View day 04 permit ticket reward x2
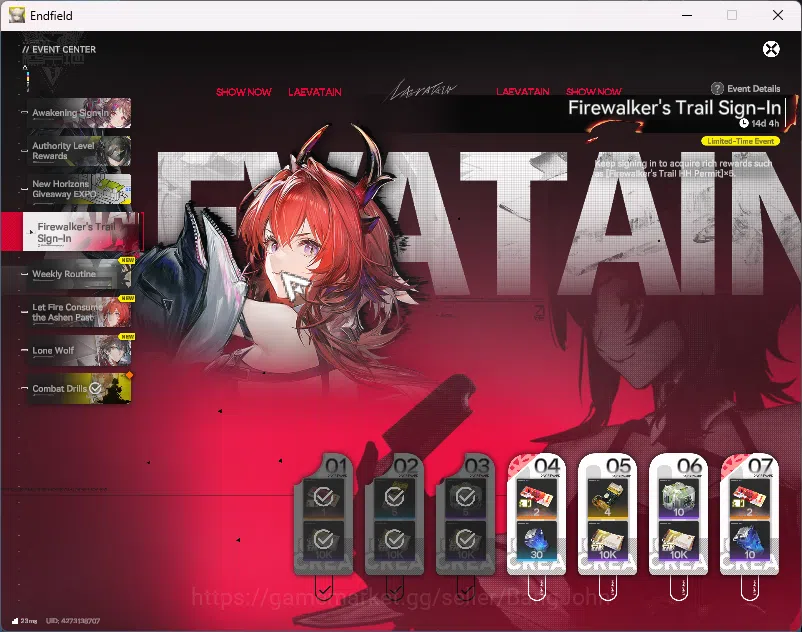The width and height of the screenshot is (802, 632). tap(537, 499)
